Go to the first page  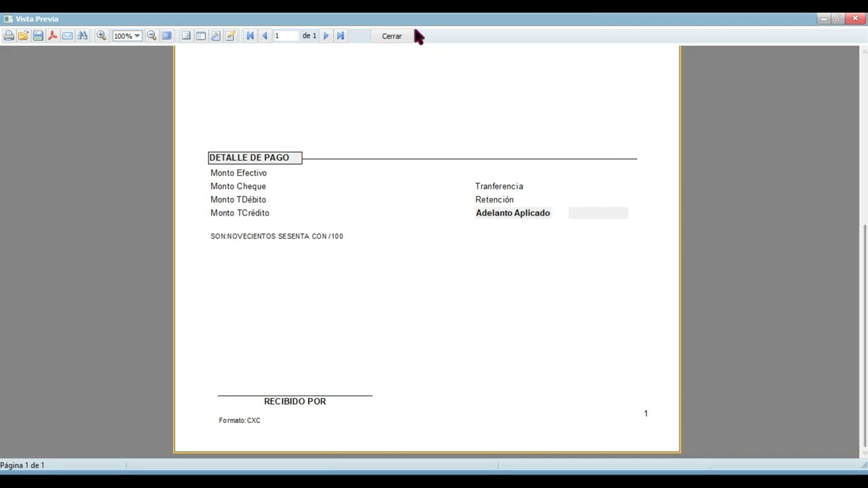pyautogui.click(x=250, y=36)
